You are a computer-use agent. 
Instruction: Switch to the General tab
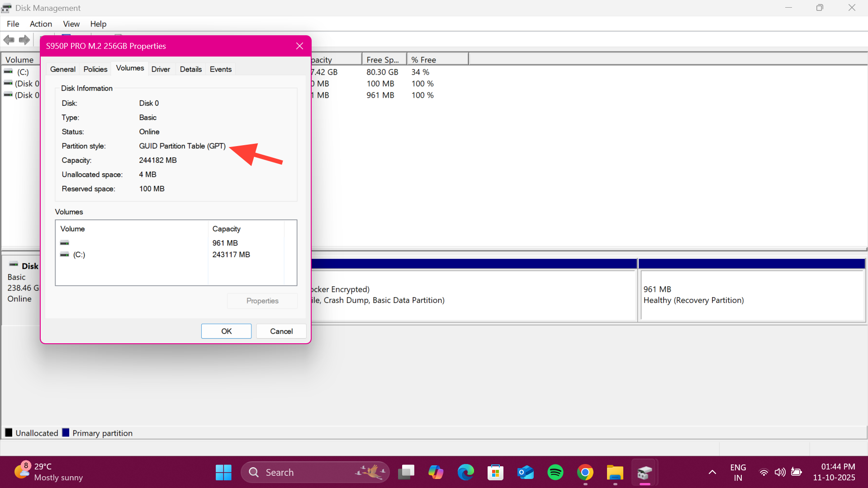(62, 69)
